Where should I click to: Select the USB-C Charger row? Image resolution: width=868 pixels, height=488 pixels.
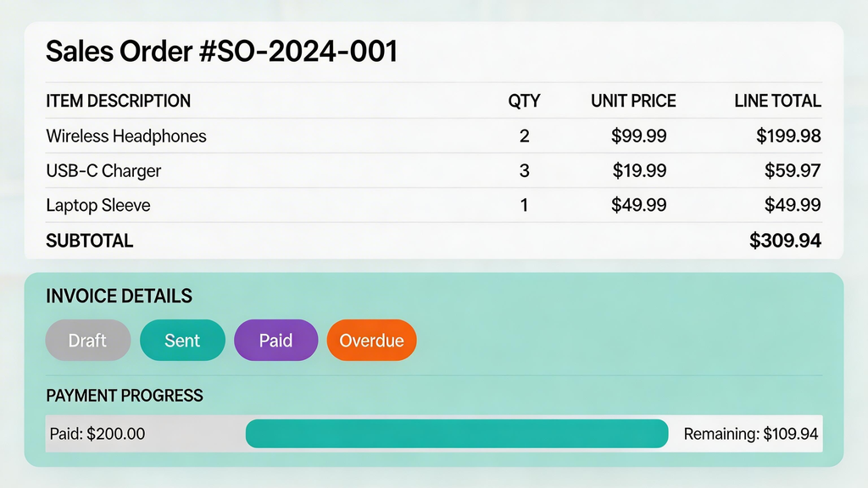tap(103, 170)
